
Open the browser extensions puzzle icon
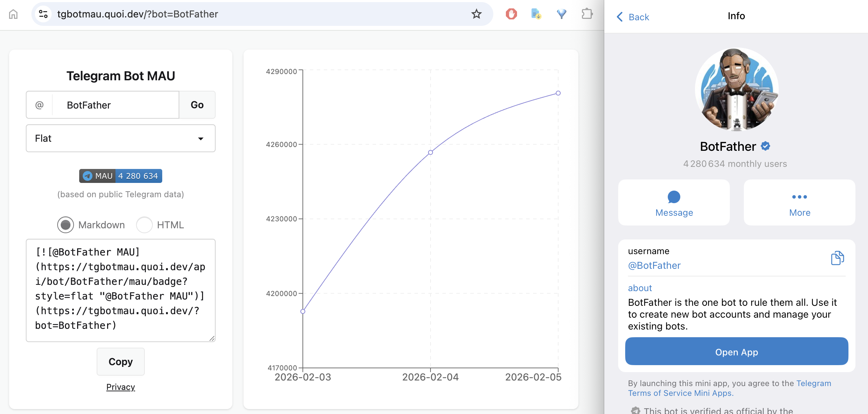[x=587, y=14]
